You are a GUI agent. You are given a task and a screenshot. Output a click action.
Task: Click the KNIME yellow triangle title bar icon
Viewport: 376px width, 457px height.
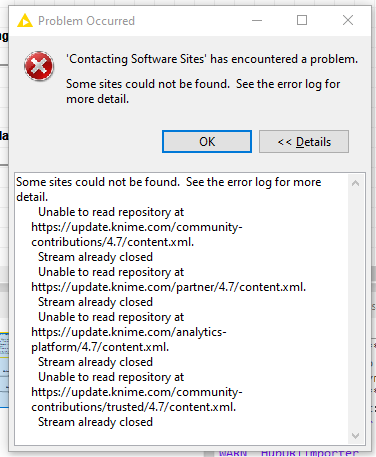click(25, 21)
